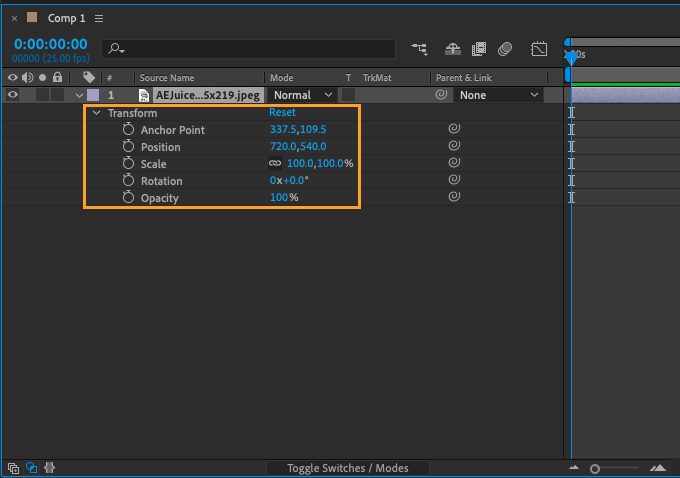
Task: Open the Parent & Link None dropdown
Action: [498, 95]
